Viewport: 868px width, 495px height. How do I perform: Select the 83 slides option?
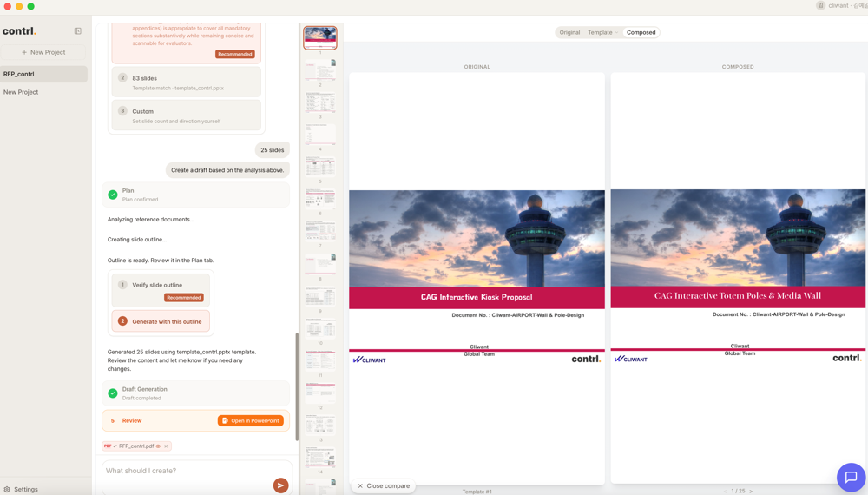(x=186, y=82)
